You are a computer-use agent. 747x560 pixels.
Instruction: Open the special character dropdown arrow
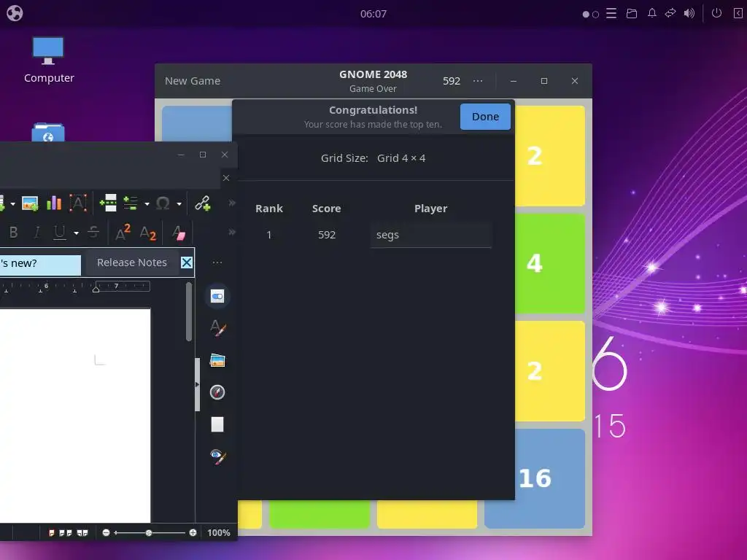coord(179,204)
